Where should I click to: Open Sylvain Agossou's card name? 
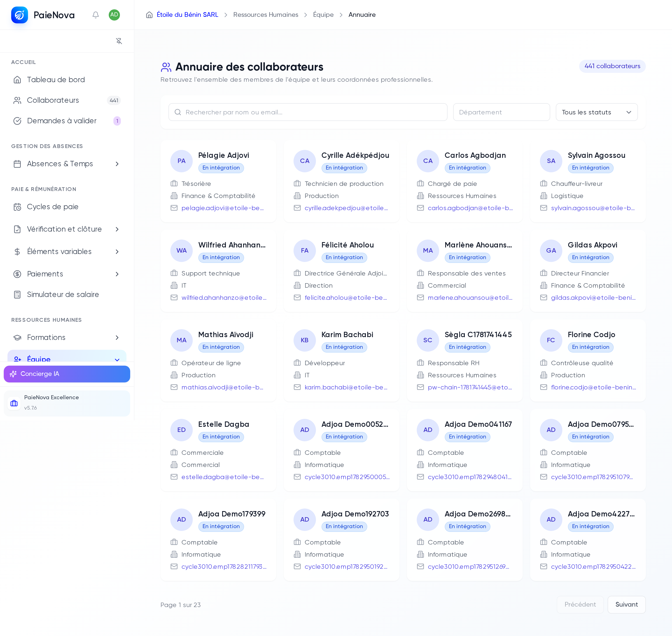coord(596,155)
